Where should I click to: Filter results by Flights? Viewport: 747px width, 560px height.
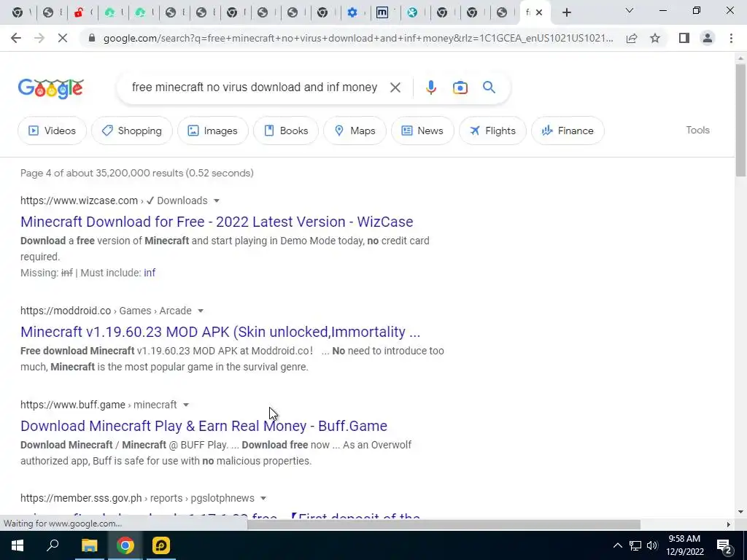pos(492,131)
